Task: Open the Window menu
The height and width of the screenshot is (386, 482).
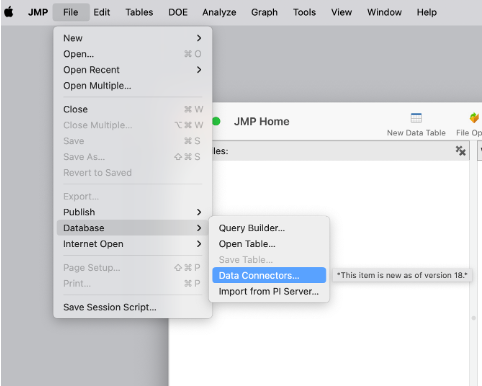Action: pyautogui.click(x=384, y=12)
